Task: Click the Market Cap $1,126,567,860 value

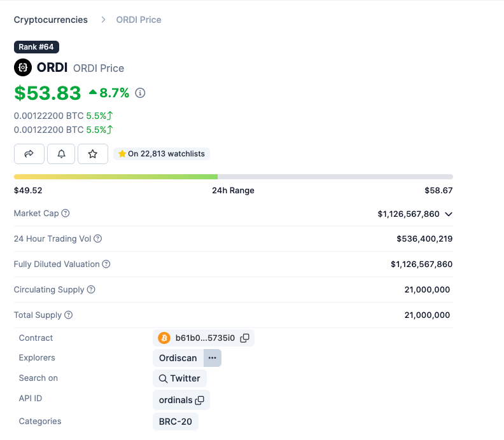Action: click(409, 214)
